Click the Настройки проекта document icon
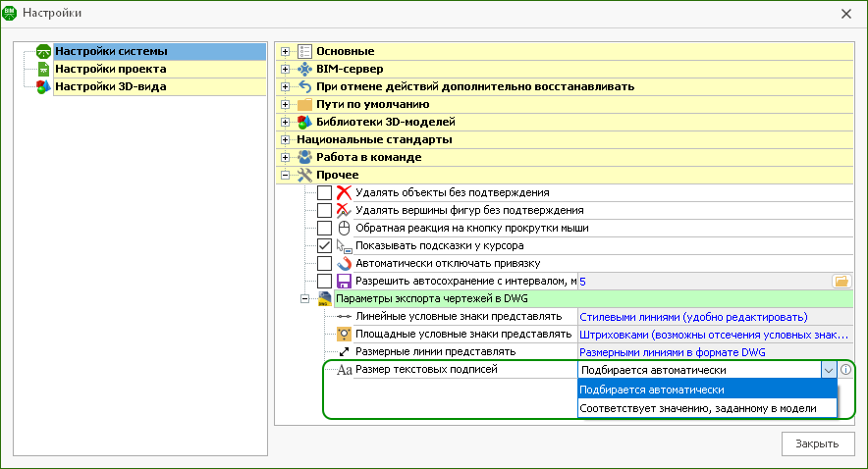This screenshot has height=469, width=868. click(43, 69)
